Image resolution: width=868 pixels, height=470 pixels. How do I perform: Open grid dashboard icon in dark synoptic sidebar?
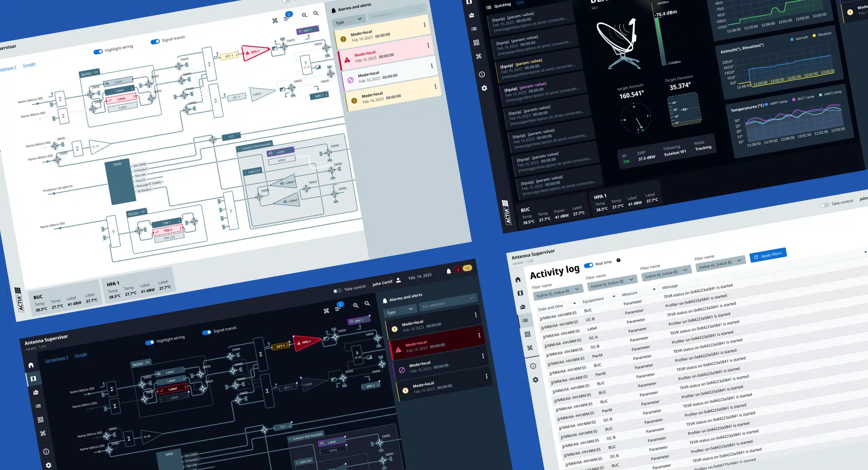(40, 420)
